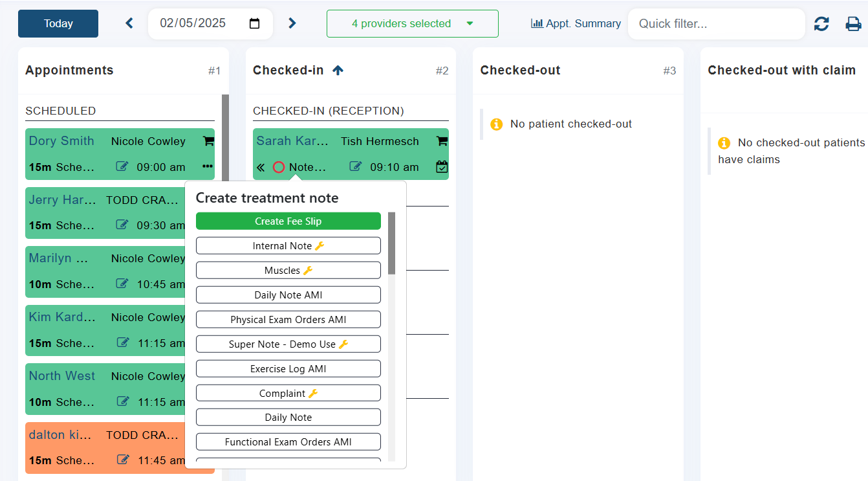Edit Kim Kard... 11:15 am appointment
The width and height of the screenshot is (868, 481).
[122, 342]
